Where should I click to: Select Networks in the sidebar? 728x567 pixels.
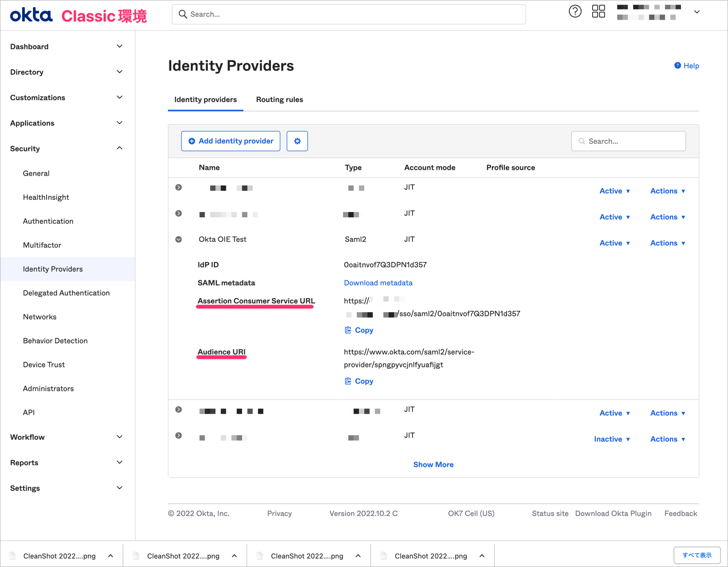pos(39,317)
